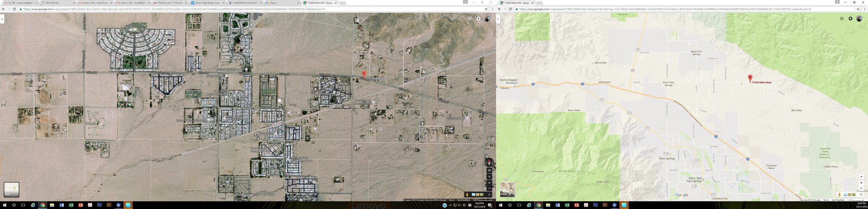Toggle 3D view on satellite map
This screenshot has height=209, width=868.
click(x=489, y=171)
